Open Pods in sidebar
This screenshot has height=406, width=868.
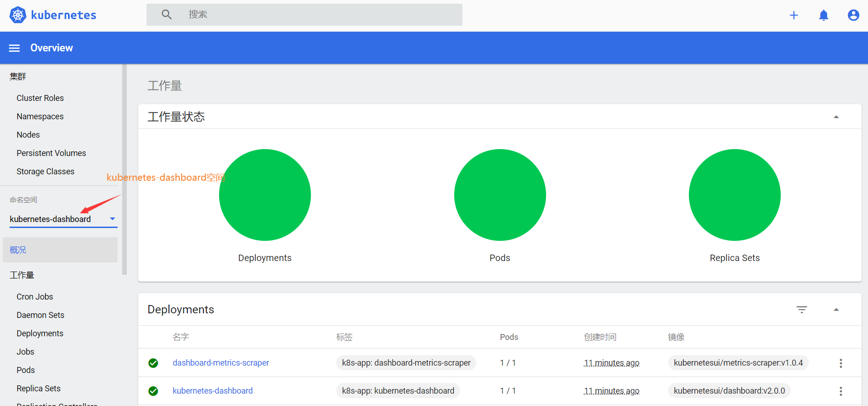pos(26,370)
